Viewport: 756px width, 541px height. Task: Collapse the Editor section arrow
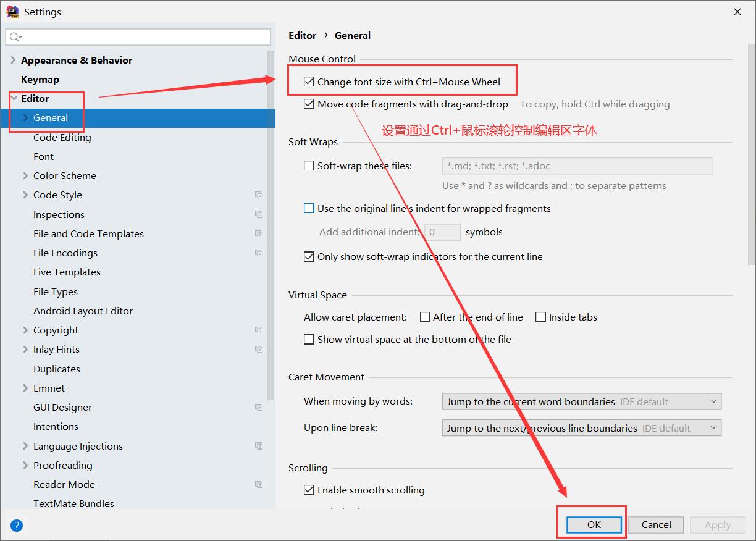point(13,98)
